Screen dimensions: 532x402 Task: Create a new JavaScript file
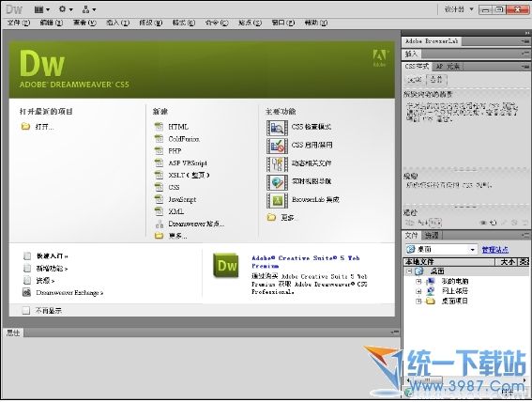(182, 199)
